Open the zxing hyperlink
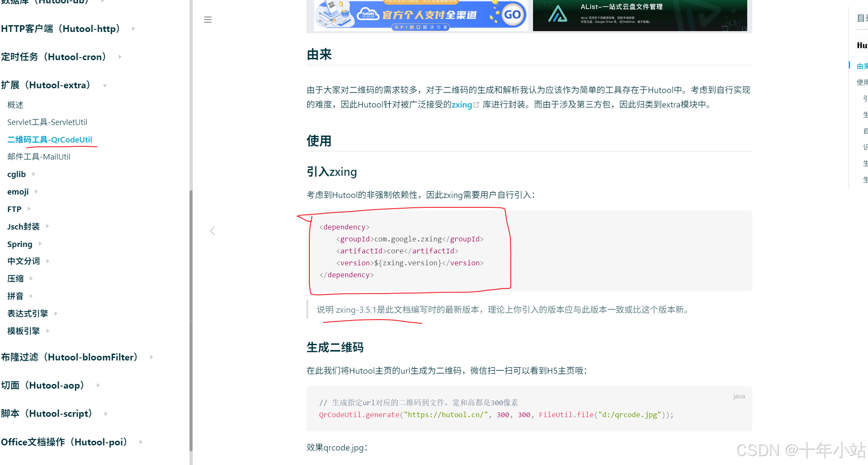The height and width of the screenshot is (465, 868). pyautogui.click(x=461, y=105)
